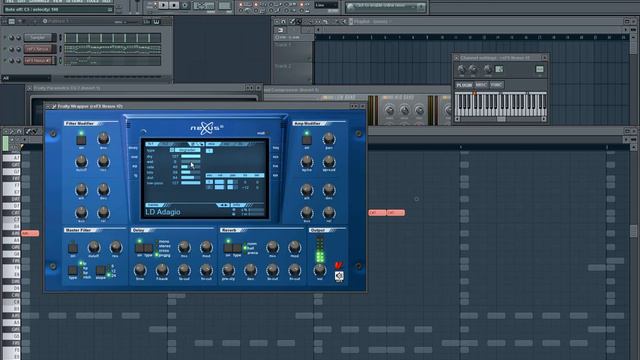
Task: Select the pngpg delay mode in Nexus
Action: tap(164, 255)
